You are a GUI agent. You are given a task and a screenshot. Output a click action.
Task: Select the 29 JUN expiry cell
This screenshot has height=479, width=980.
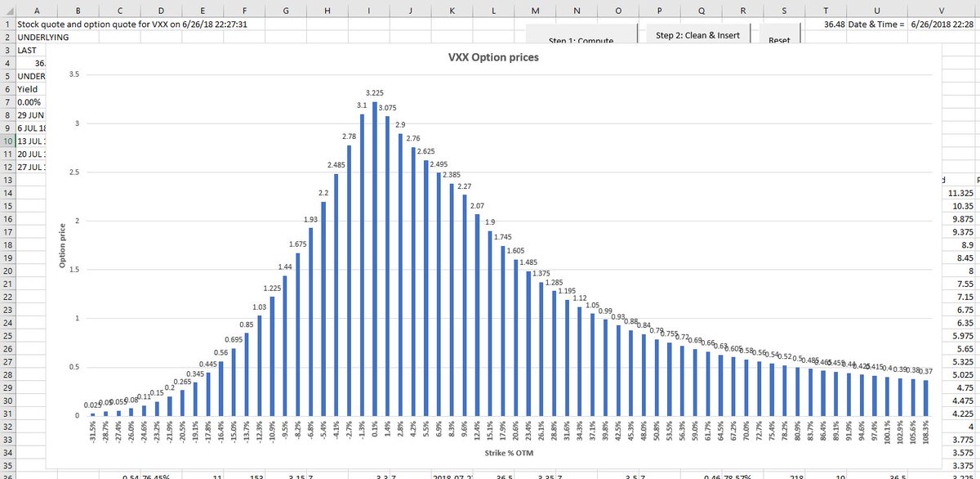click(x=31, y=114)
